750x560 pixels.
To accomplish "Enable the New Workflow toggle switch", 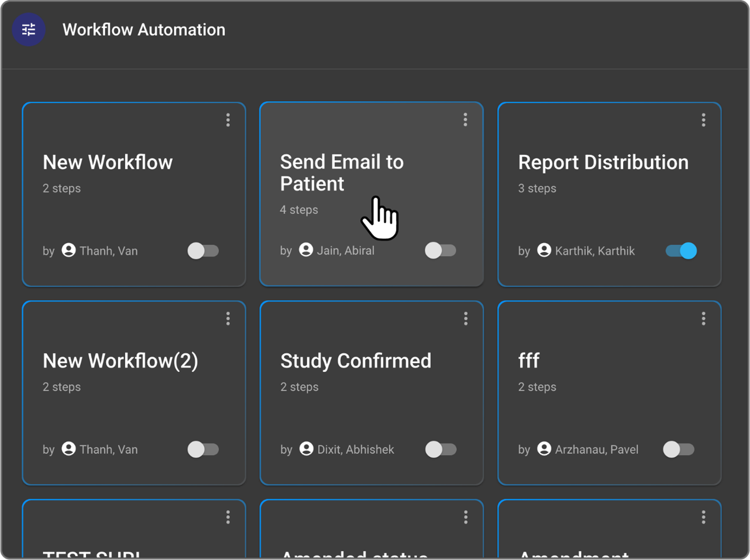I will (203, 251).
